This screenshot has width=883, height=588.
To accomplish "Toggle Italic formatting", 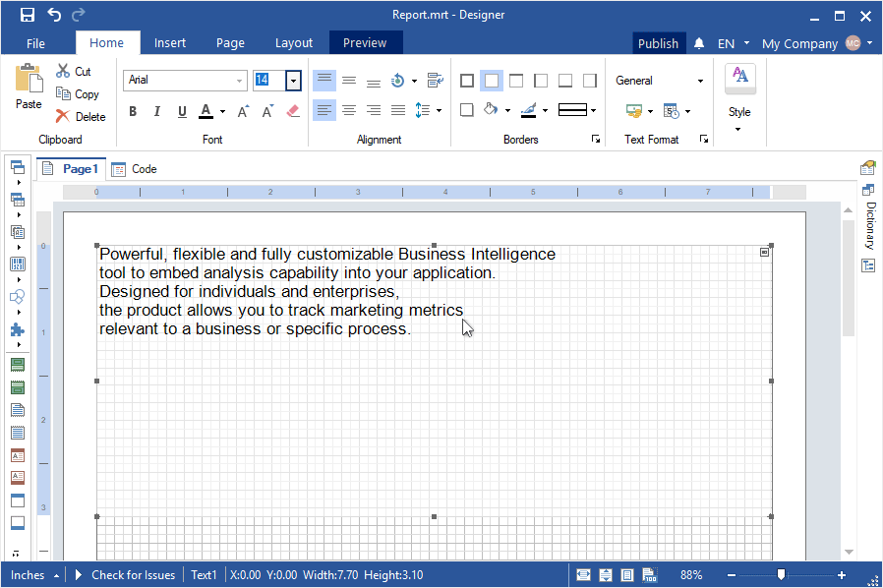I will 157,111.
